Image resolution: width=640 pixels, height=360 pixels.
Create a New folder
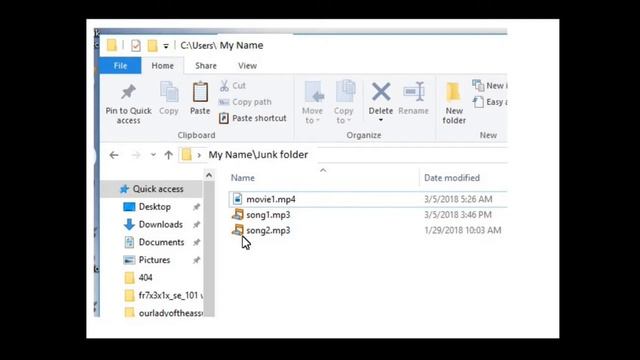454,103
